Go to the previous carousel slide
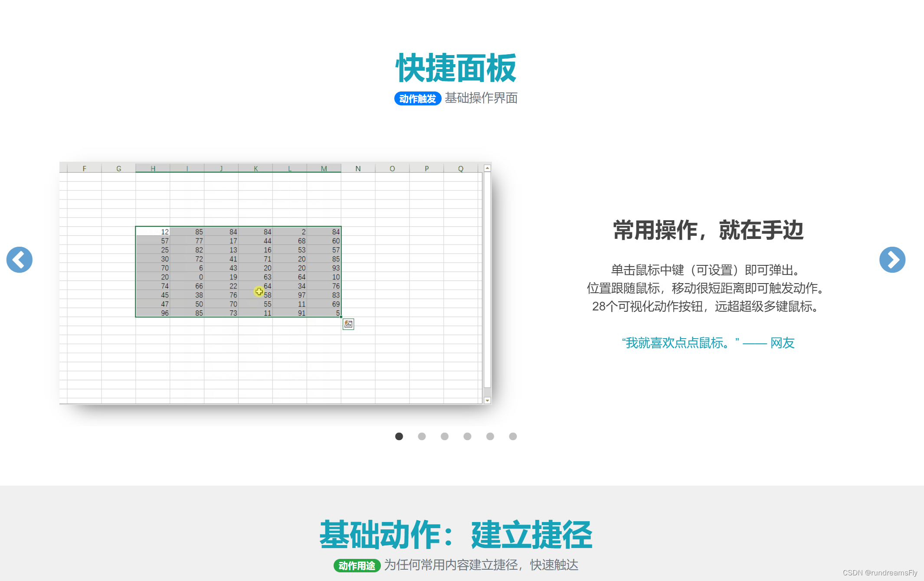 [x=20, y=260]
